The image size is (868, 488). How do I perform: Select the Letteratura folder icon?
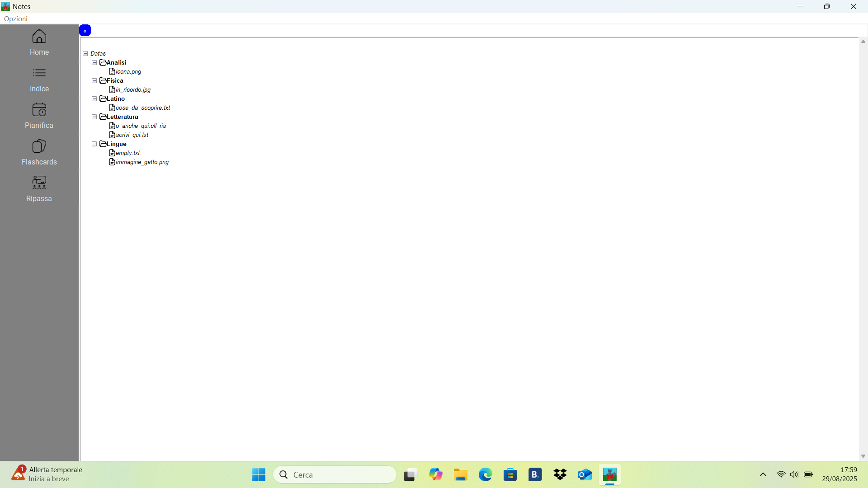[103, 117]
